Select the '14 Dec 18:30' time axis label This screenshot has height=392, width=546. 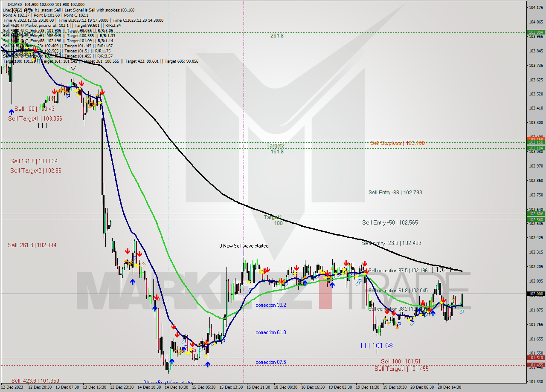tap(177, 387)
